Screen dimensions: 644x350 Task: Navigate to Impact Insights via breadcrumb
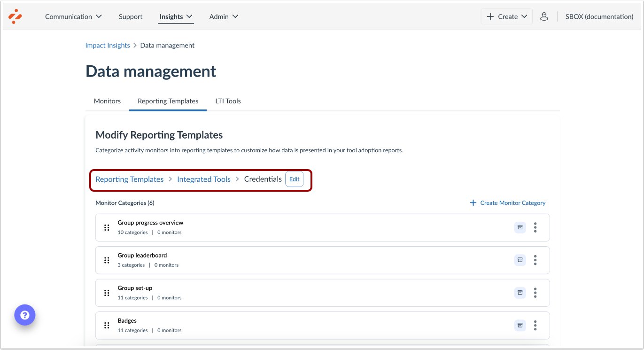107,45
